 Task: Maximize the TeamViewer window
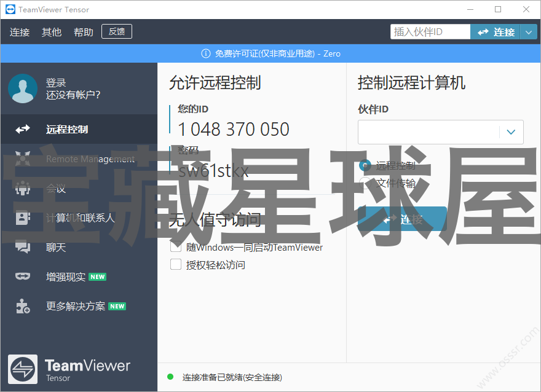click(498, 9)
